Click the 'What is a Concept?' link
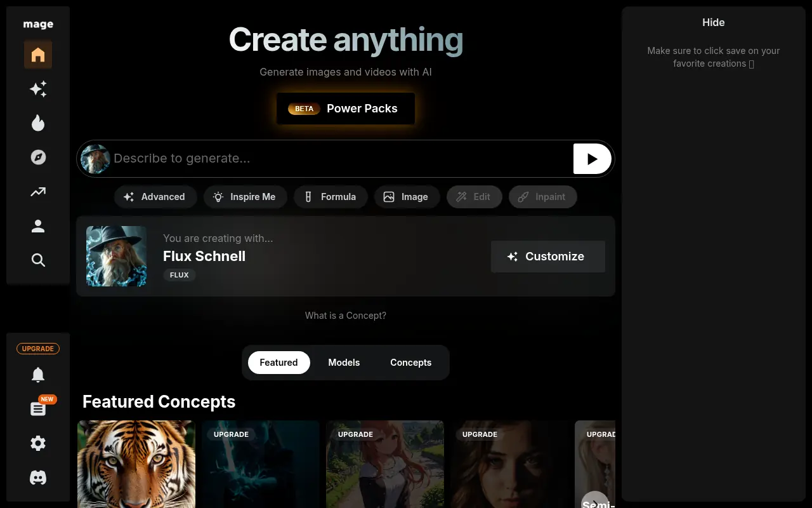The height and width of the screenshot is (508, 812). tap(345, 316)
